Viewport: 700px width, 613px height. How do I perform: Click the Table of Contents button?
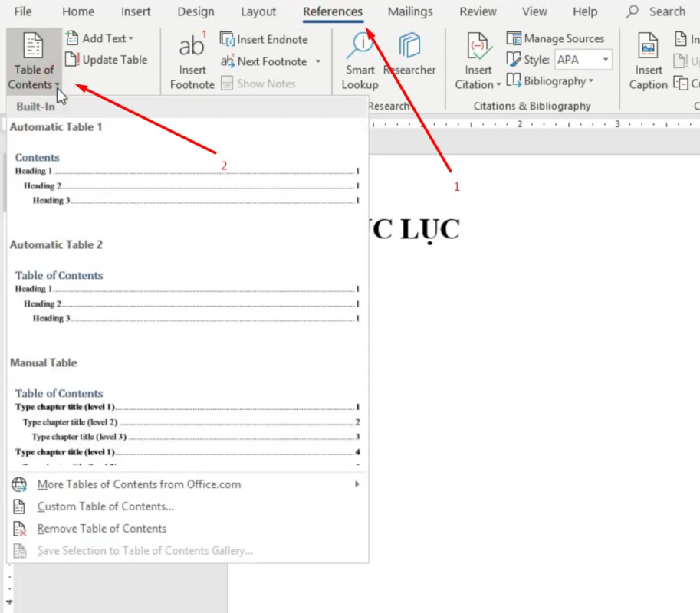point(34,61)
